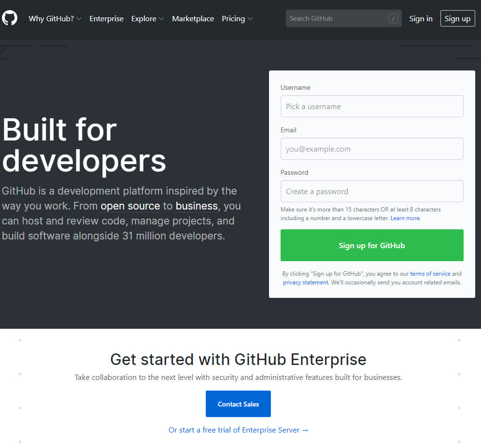Click Sign up for GitHub button
The width and height of the screenshot is (481, 448).
point(372,245)
